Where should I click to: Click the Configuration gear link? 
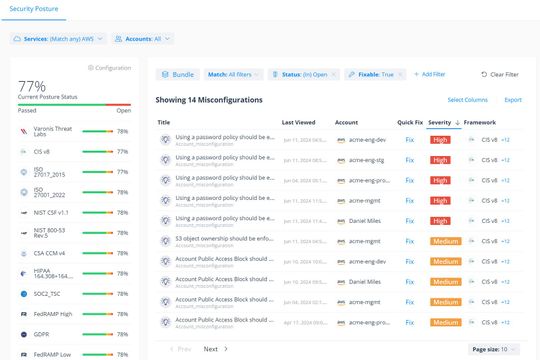point(110,68)
